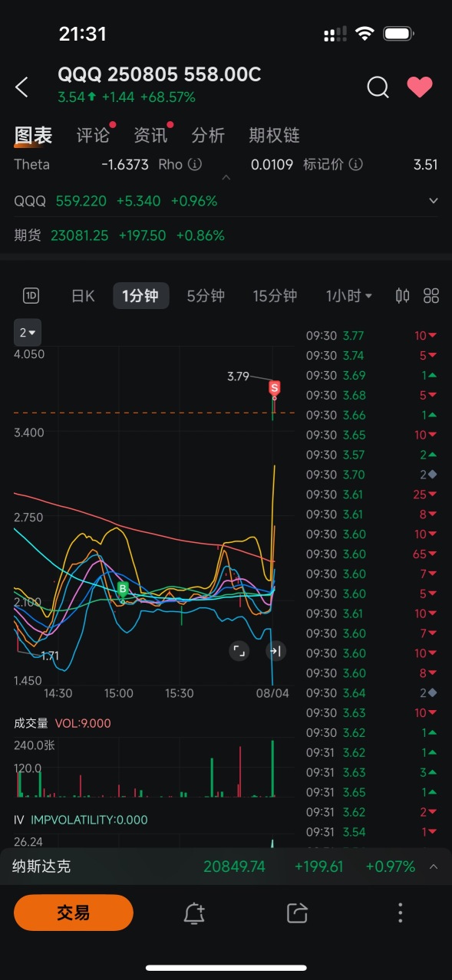Tap the back arrow icon
Screen dimensions: 452x980
pyautogui.click(x=21, y=87)
